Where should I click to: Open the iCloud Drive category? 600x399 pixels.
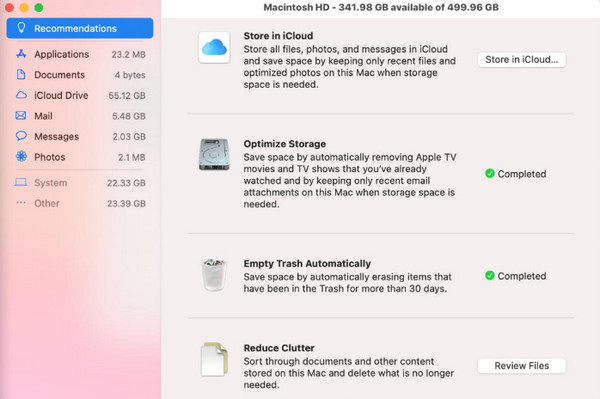80,95
